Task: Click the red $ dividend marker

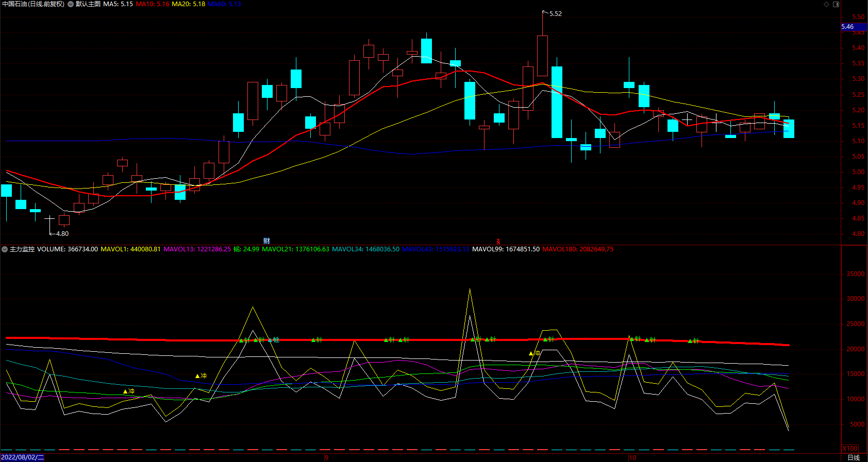Action: (x=498, y=242)
